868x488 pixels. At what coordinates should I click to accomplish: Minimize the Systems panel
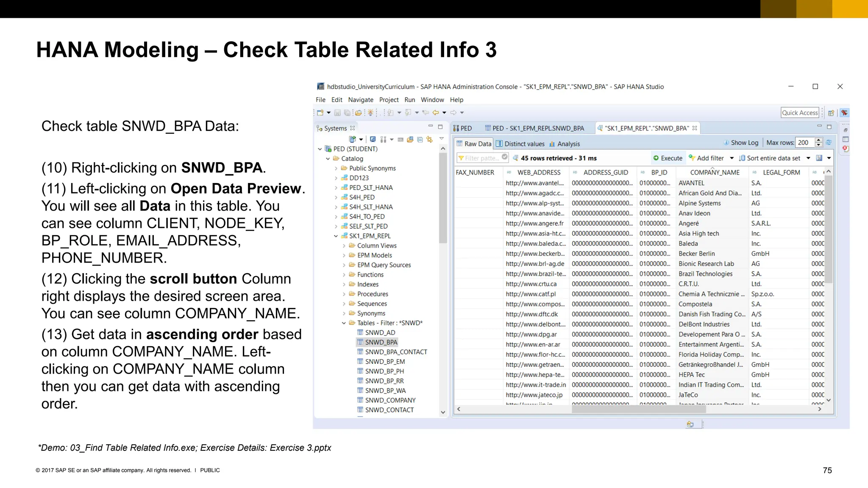point(430,126)
